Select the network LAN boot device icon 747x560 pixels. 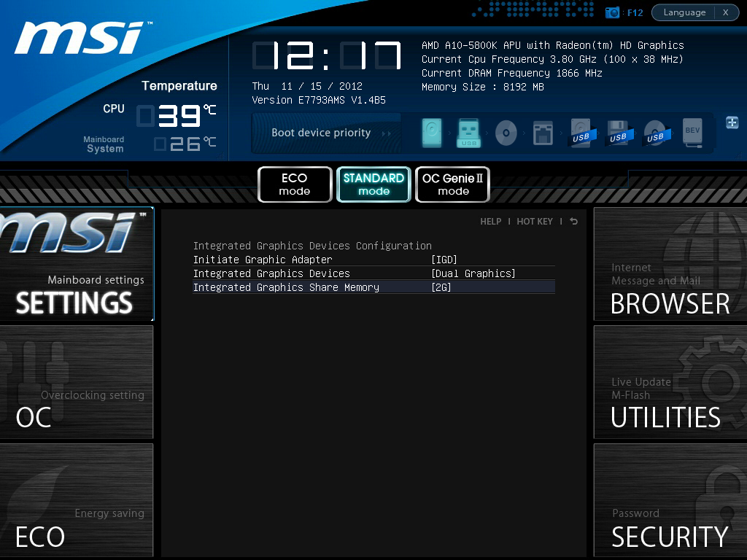(x=543, y=133)
